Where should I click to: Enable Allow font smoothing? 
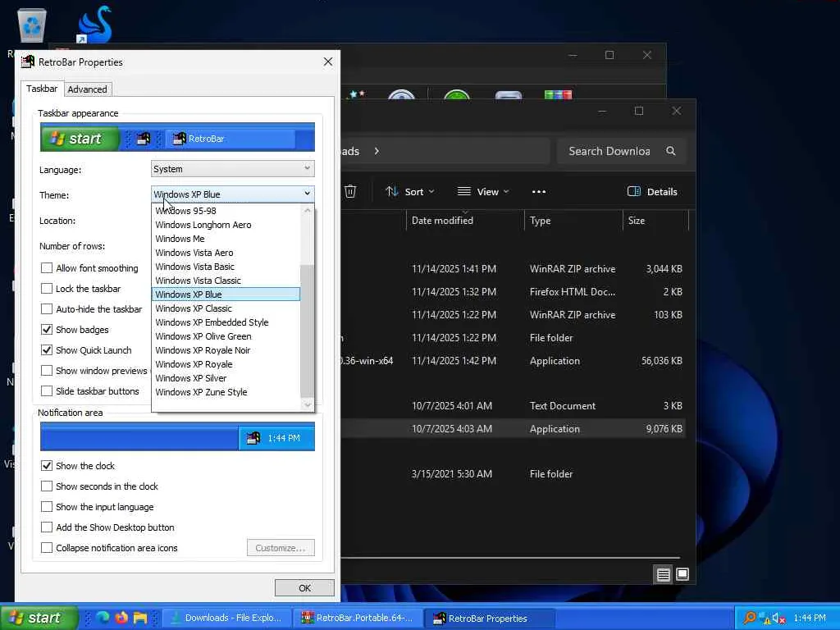tap(47, 268)
